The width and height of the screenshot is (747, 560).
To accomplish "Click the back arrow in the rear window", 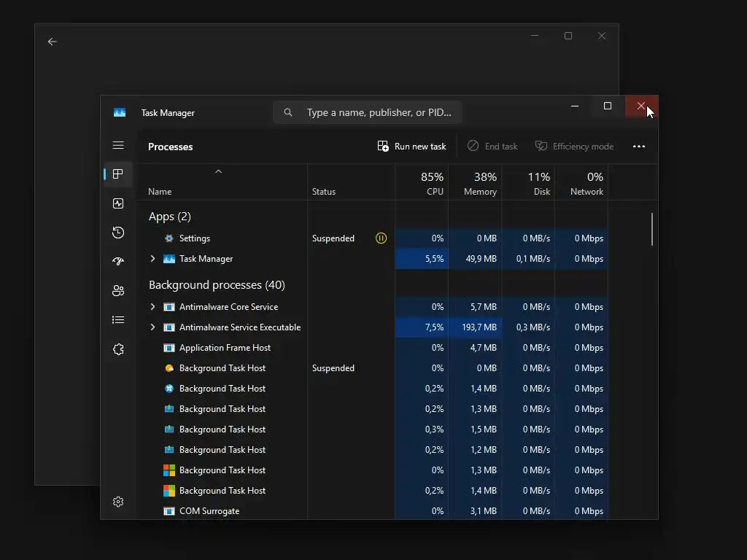I will 53,42.
